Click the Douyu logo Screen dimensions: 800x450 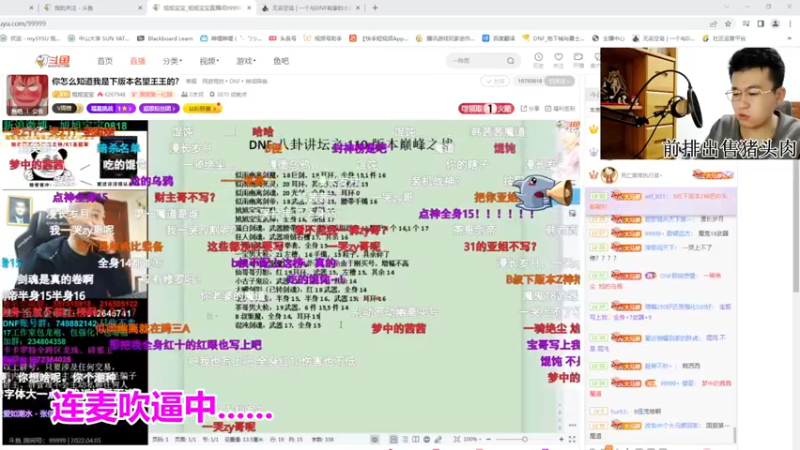click(53, 61)
